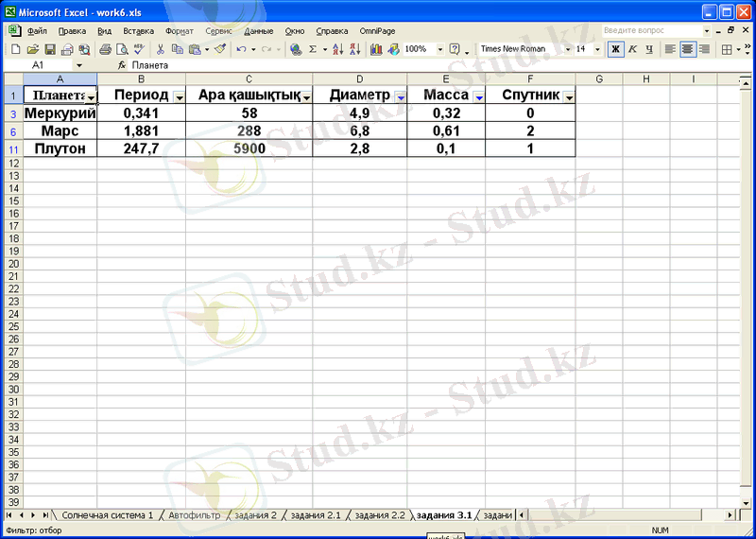Select the Format Painter brush
This screenshot has height=539, width=756.
pos(220,49)
